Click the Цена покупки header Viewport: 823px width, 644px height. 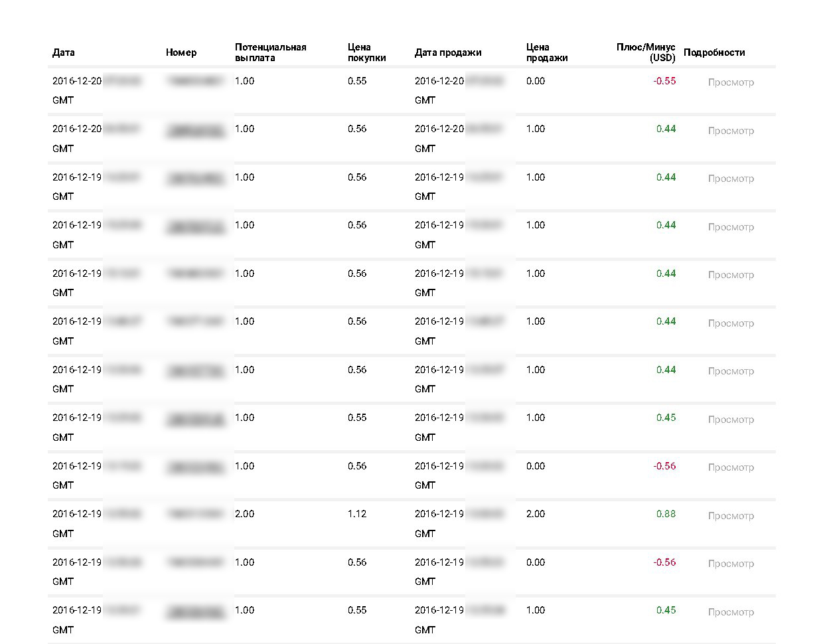pos(366,52)
